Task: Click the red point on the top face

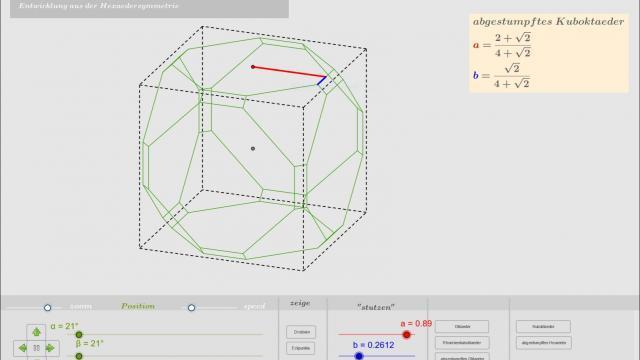Action: pyautogui.click(x=253, y=67)
